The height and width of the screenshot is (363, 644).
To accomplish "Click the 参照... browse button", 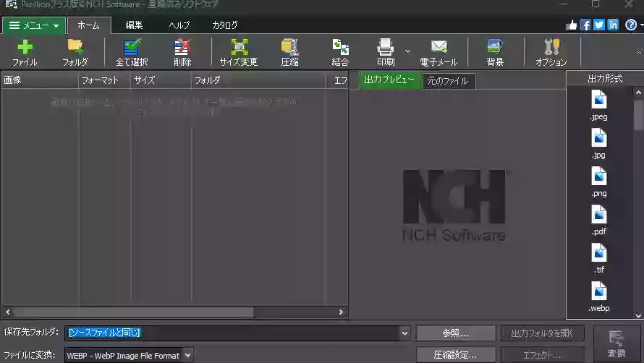I will tap(455, 333).
